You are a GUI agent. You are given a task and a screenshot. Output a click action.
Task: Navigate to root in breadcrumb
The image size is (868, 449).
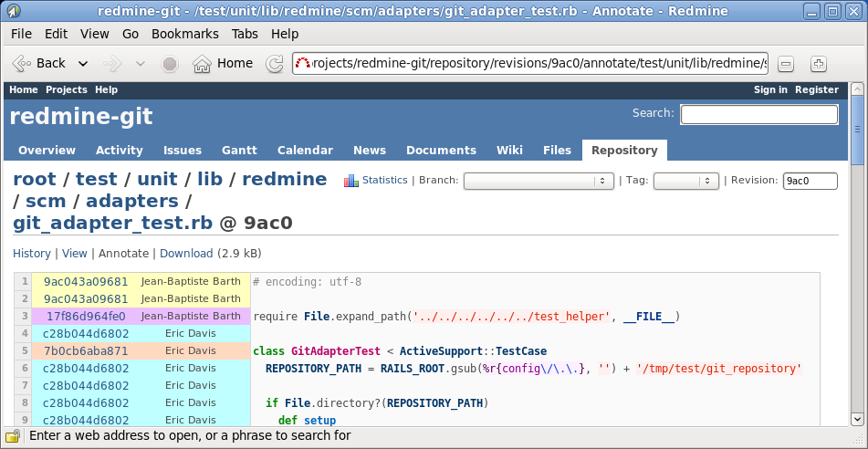[35, 179]
